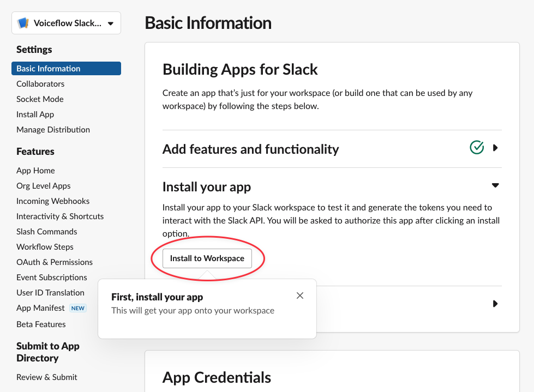The image size is (534, 392).
Task: Open Interactivity & Shortcuts page
Action: coord(60,216)
